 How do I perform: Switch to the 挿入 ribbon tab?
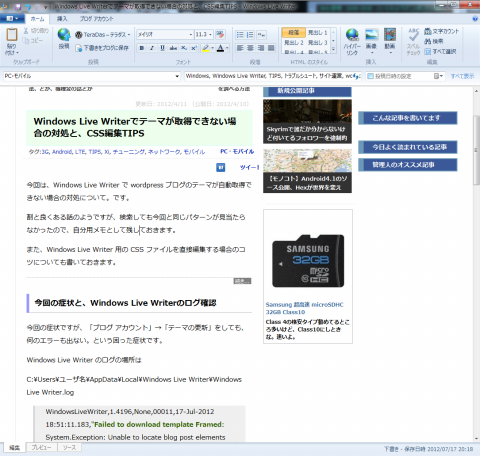(62, 19)
